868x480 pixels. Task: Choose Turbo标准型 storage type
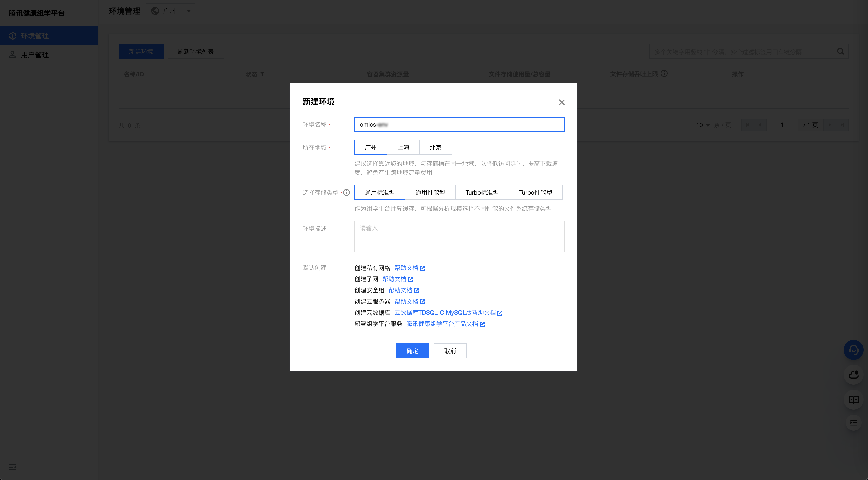pos(482,192)
